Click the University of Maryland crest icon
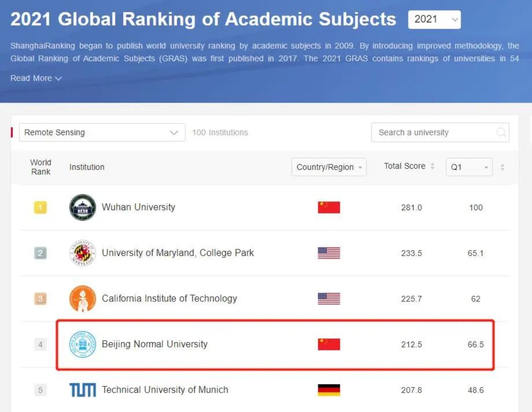Viewport: 532px width, 412px height. (82, 253)
